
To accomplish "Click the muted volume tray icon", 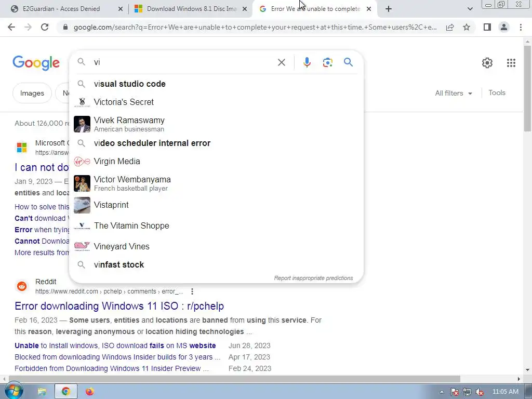I will 479,392.
